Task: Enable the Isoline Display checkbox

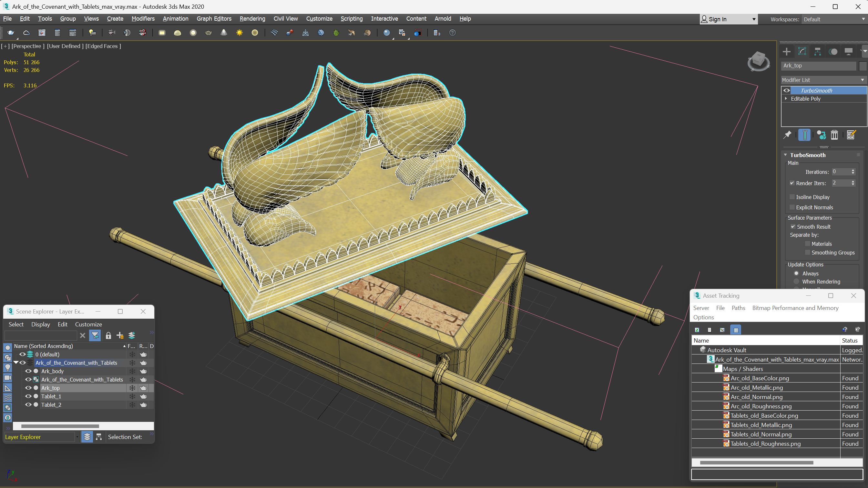Action: click(x=792, y=197)
